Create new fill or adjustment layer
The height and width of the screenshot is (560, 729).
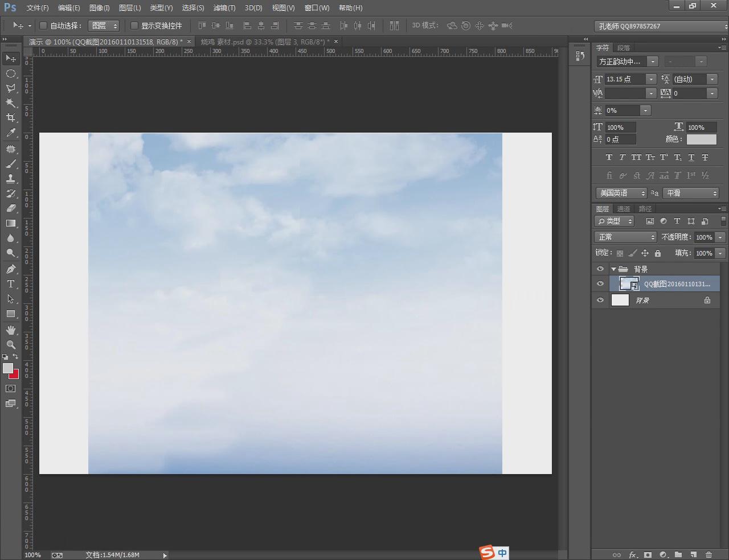[x=663, y=554]
